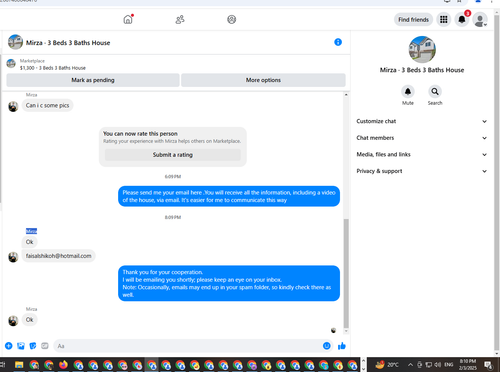Expand Chat members section
This screenshot has width=500, height=372.
pyautogui.click(x=422, y=138)
